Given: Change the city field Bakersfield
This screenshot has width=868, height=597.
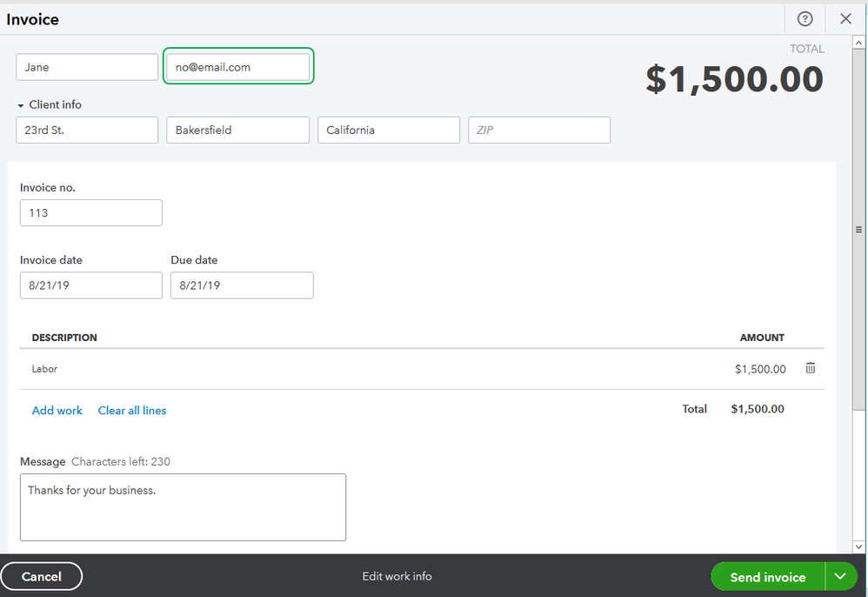Looking at the screenshot, I should coord(238,131).
